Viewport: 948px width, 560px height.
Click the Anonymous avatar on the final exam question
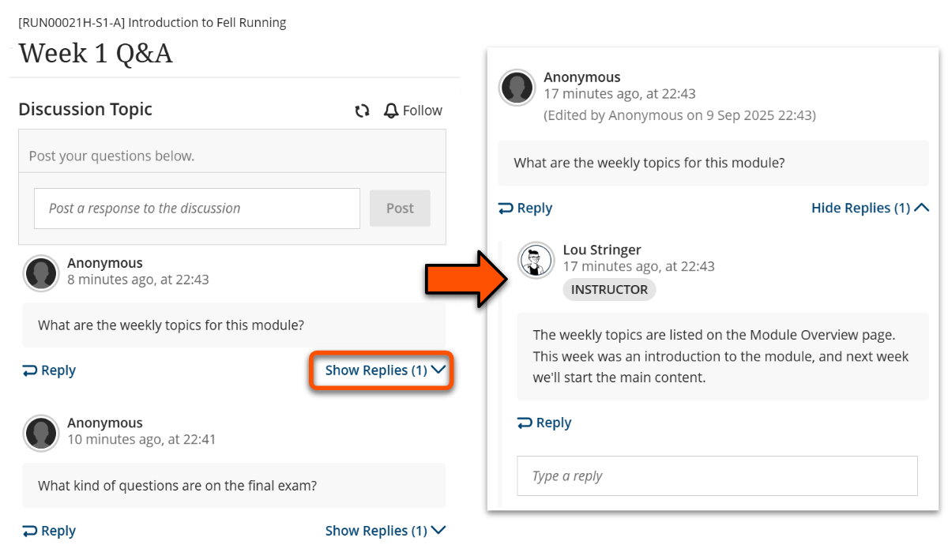coord(42,434)
